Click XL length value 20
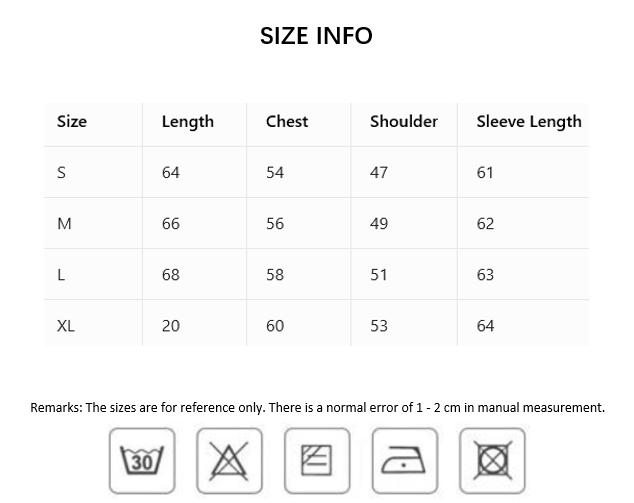 [x=171, y=326]
